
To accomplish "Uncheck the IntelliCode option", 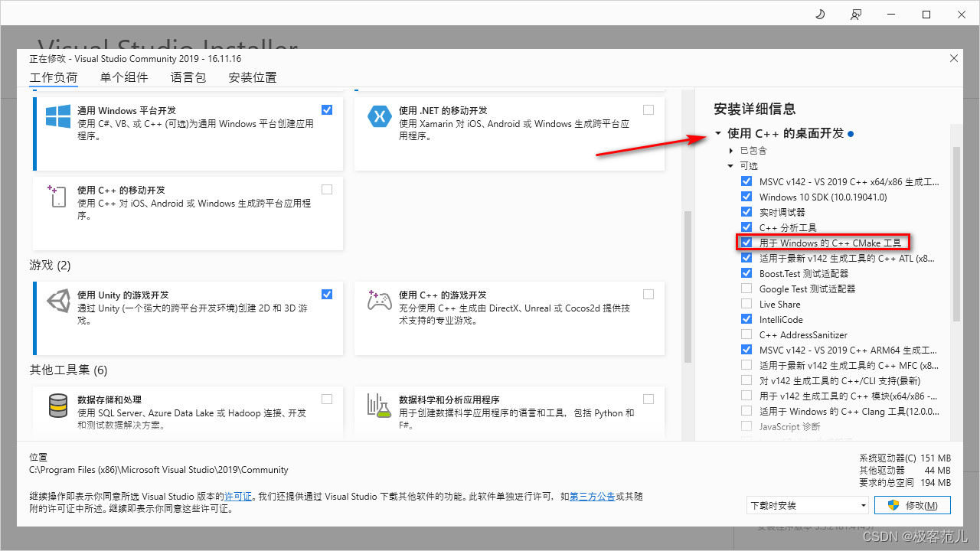I will coord(746,319).
